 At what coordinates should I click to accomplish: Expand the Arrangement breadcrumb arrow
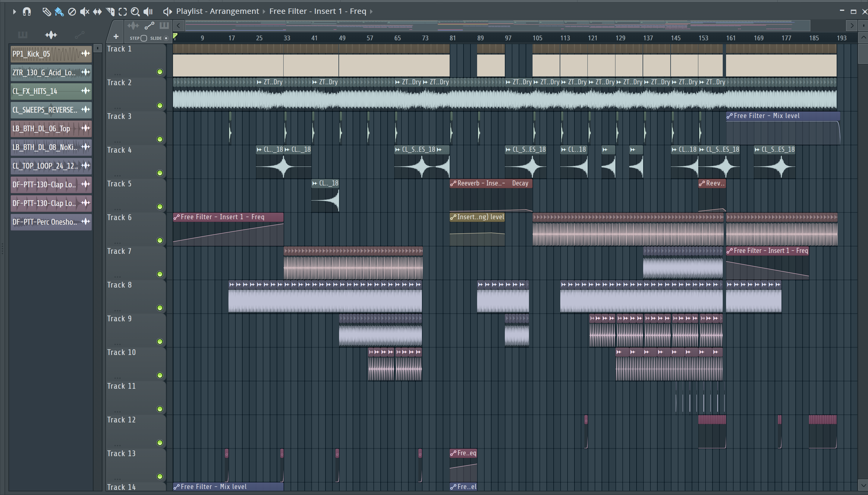(x=264, y=11)
